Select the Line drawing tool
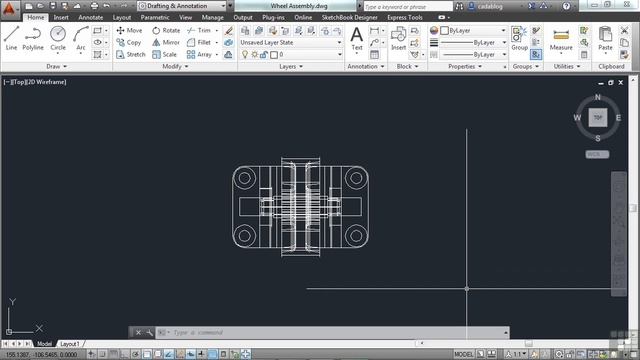This screenshot has height=360, width=640. (x=11, y=38)
